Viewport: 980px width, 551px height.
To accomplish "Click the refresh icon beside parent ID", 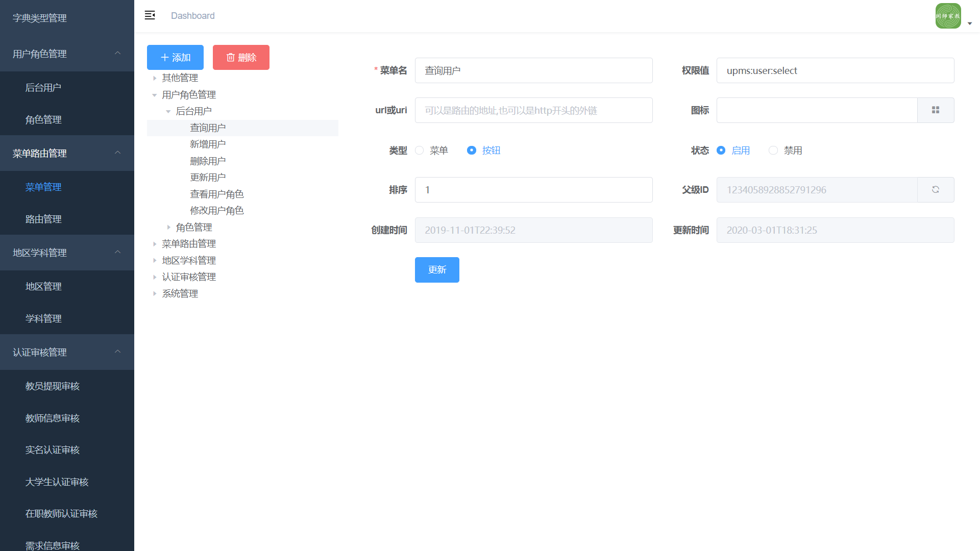I will (935, 190).
